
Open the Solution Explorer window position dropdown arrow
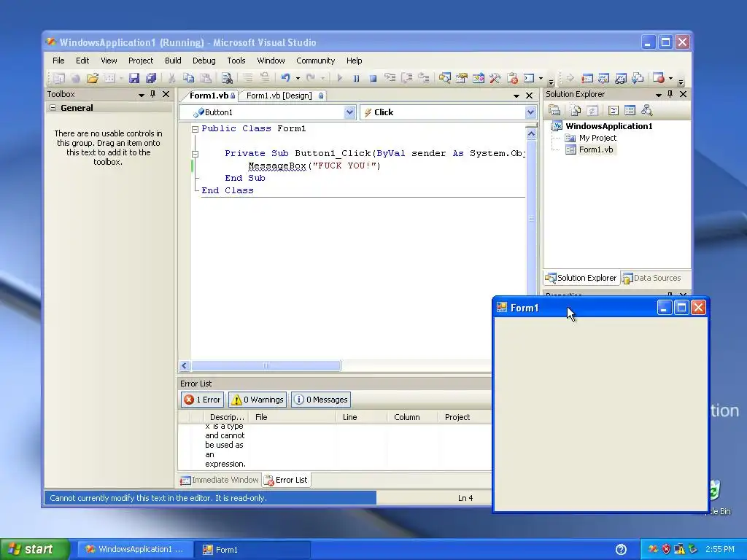pyautogui.click(x=659, y=96)
